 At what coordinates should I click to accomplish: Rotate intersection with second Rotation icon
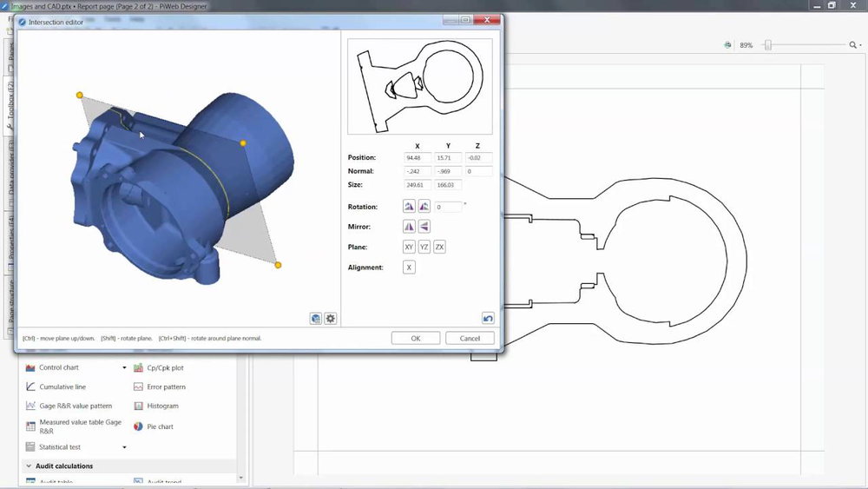tap(424, 207)
